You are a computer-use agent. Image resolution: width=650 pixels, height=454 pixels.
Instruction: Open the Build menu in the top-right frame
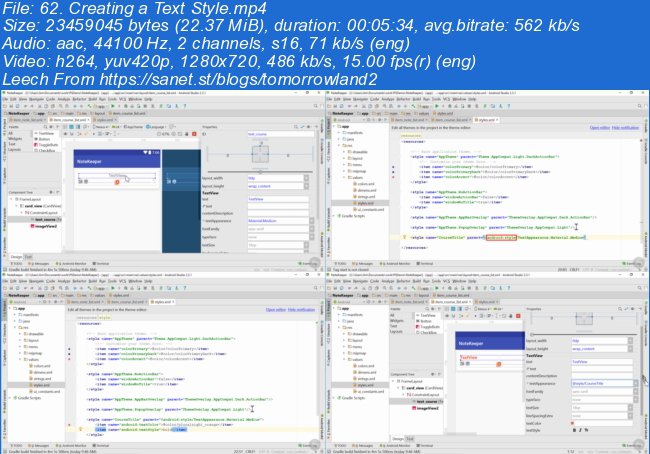(x=417, y=100)
